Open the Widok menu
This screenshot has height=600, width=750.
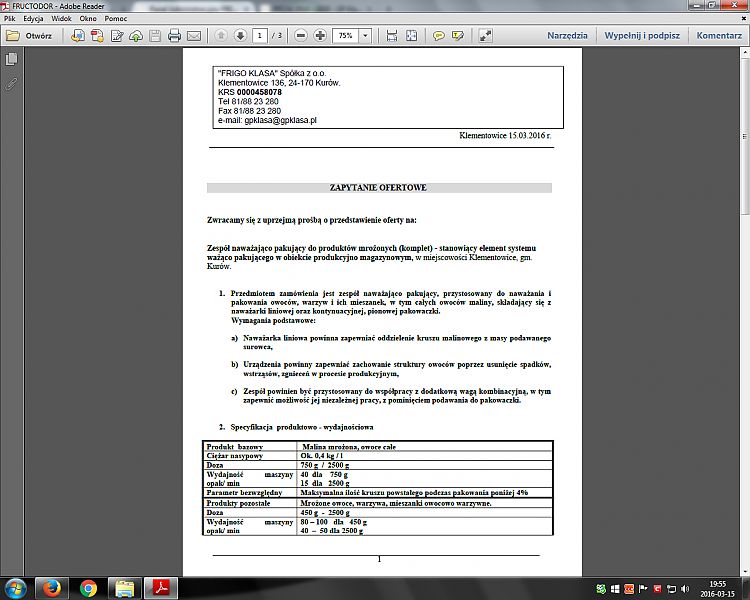point(61,19)
